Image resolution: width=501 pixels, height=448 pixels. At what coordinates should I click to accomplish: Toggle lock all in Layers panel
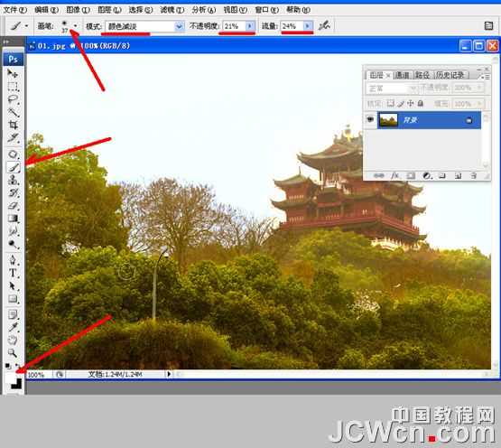[x=421, y=103]
